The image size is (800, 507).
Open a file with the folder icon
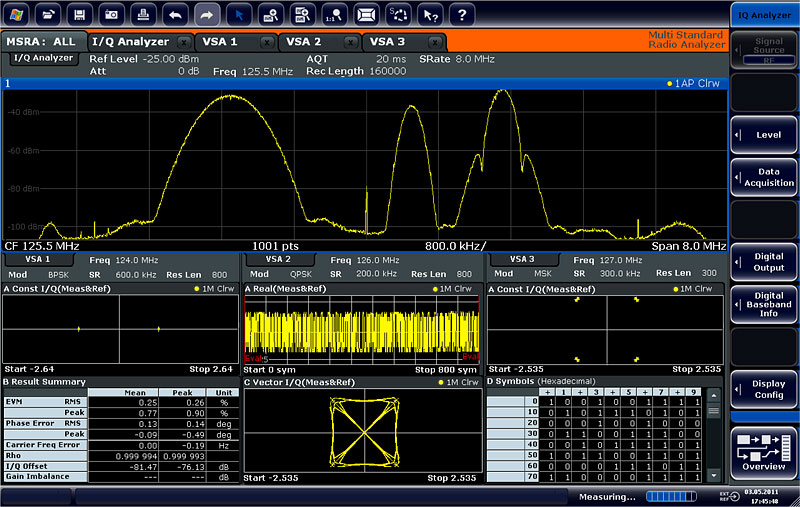(x=49, y=15)
